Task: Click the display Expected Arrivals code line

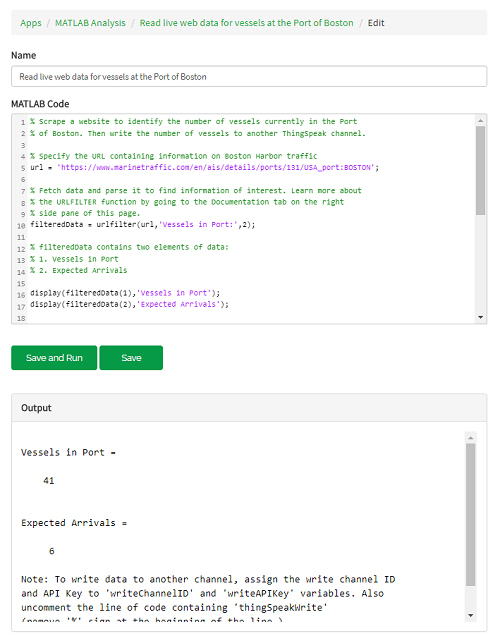Action: point(129,304)
